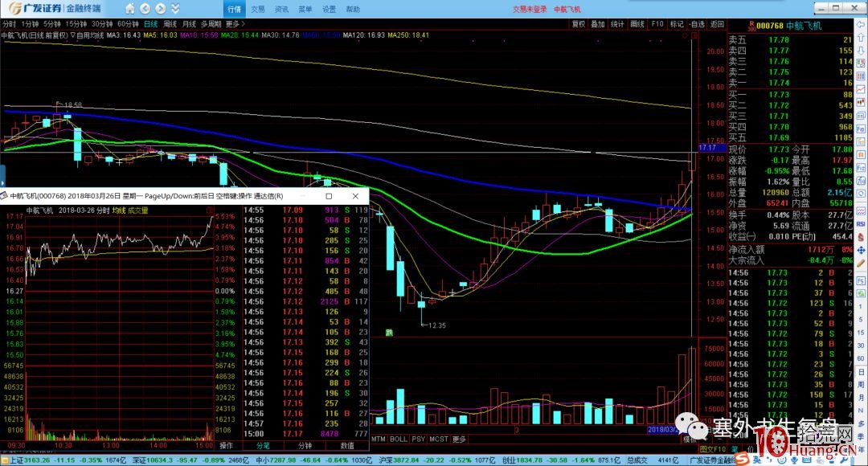Click the 叠加 overlay button
The height and width of the screenshot is (466, 868).
click(x=598, y=24)
